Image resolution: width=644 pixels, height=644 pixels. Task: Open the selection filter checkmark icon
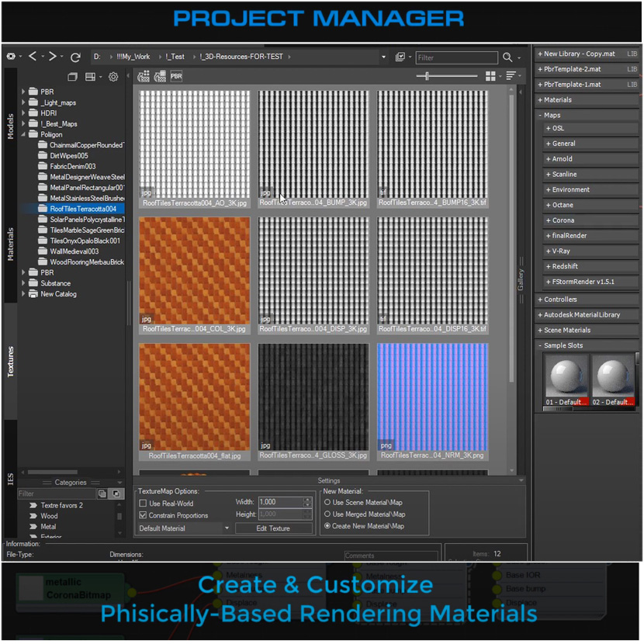click(x=400, y=57)
